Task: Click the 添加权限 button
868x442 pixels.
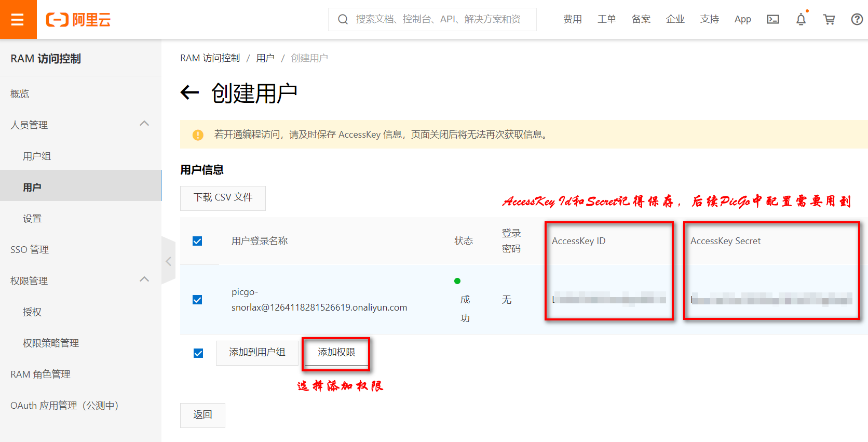Action: pos(336,353)
